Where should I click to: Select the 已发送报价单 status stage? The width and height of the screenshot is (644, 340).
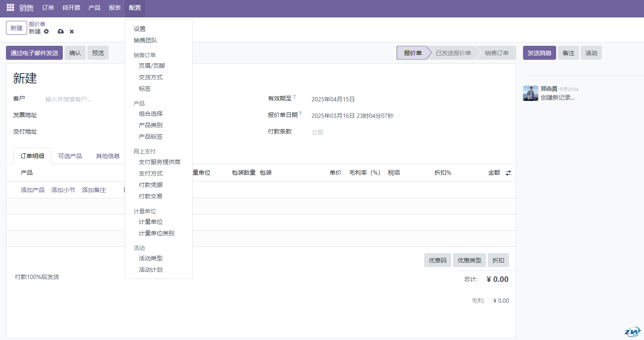[453, 53]
